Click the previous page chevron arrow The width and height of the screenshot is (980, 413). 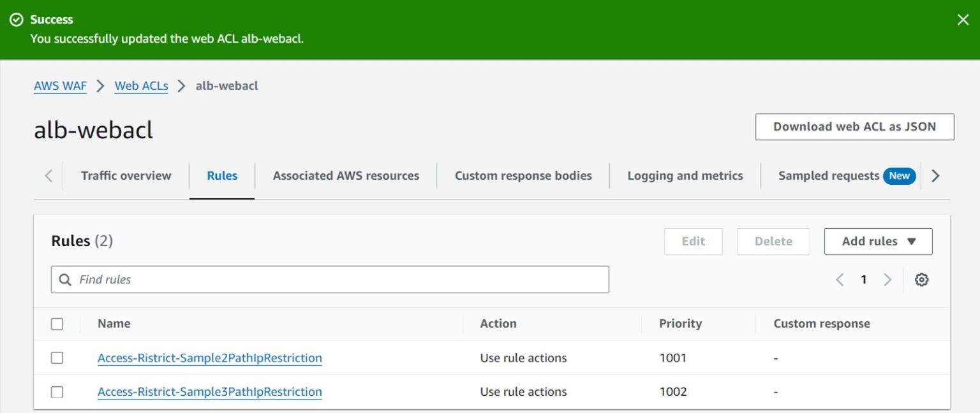coord(840,279)
